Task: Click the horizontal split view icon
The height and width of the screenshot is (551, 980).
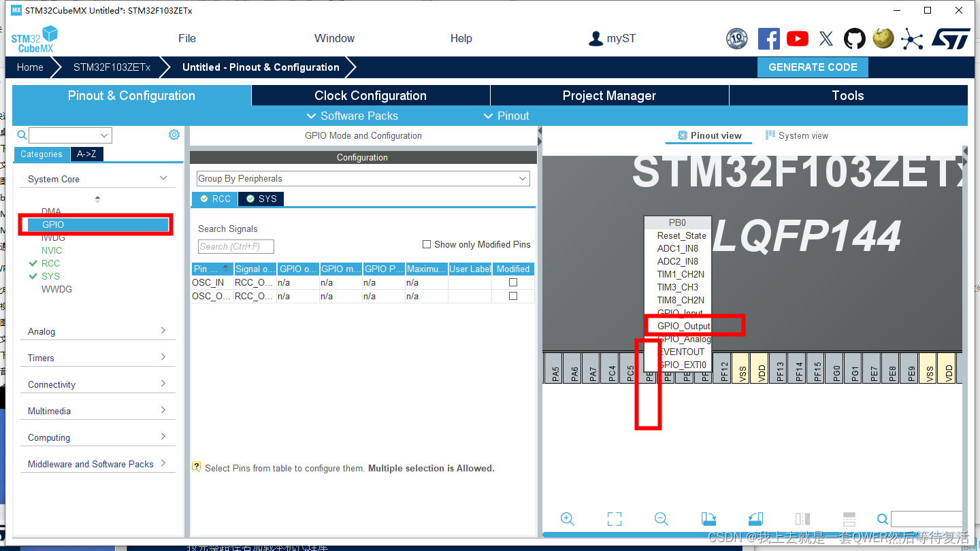Action: [x=849, y=519]
